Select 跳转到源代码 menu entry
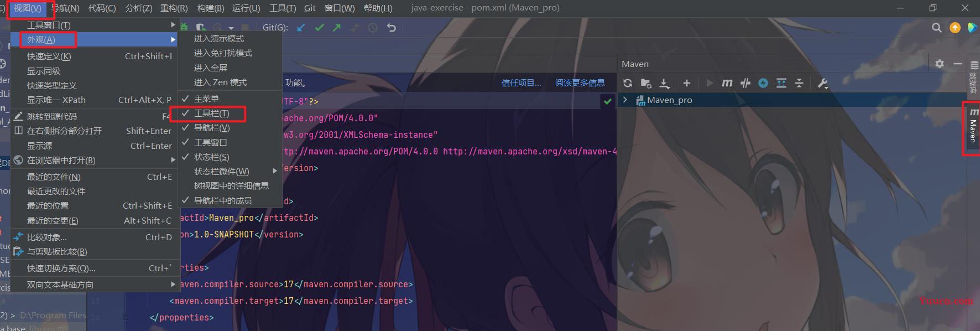Viewport: 980px width, 331px height. click(x=95, y=116)
